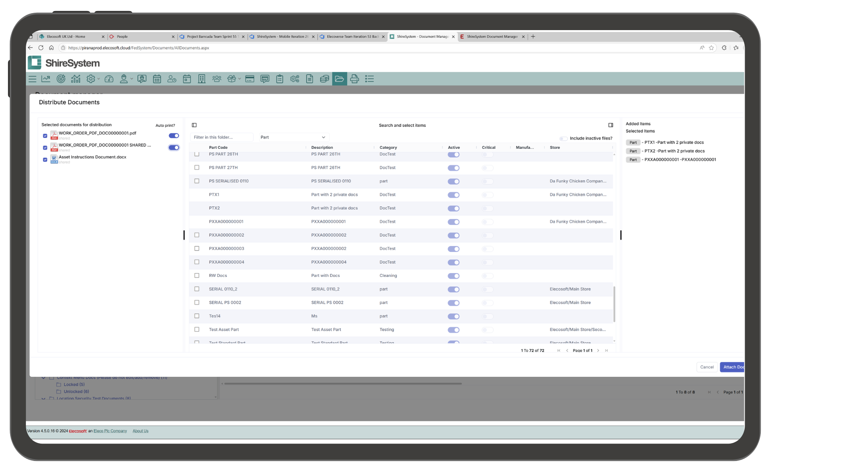Click the printer icon in toolbar
Image resolution: width=868 pixels, height=472 pixels.
[x=354, y=79]
